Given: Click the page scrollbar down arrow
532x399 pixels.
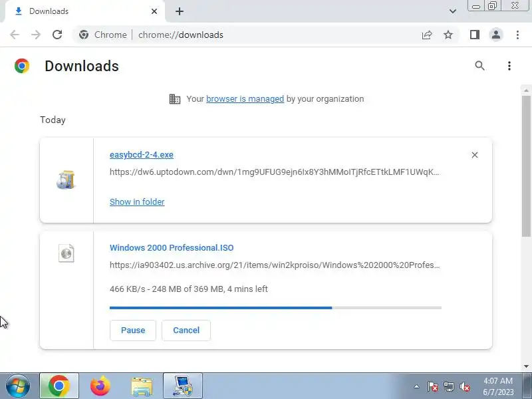Looking at the screenshot, I should [526, 366].
